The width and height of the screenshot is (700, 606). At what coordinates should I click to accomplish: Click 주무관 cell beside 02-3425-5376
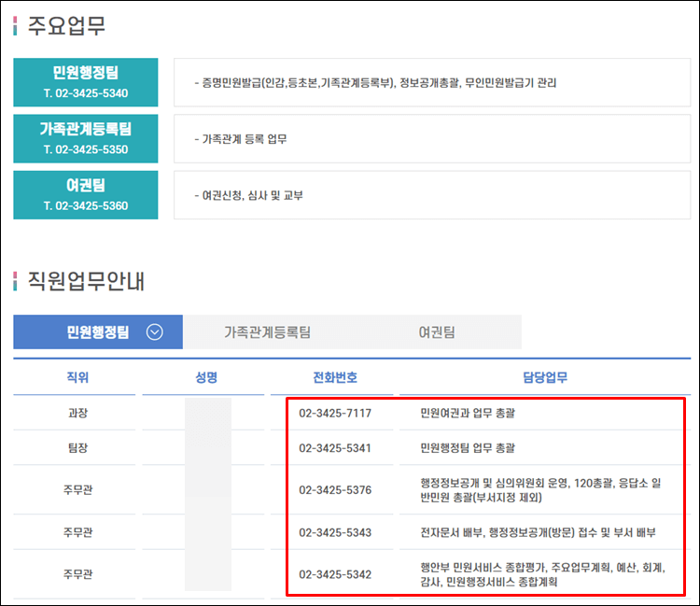[x=77, y=490]
